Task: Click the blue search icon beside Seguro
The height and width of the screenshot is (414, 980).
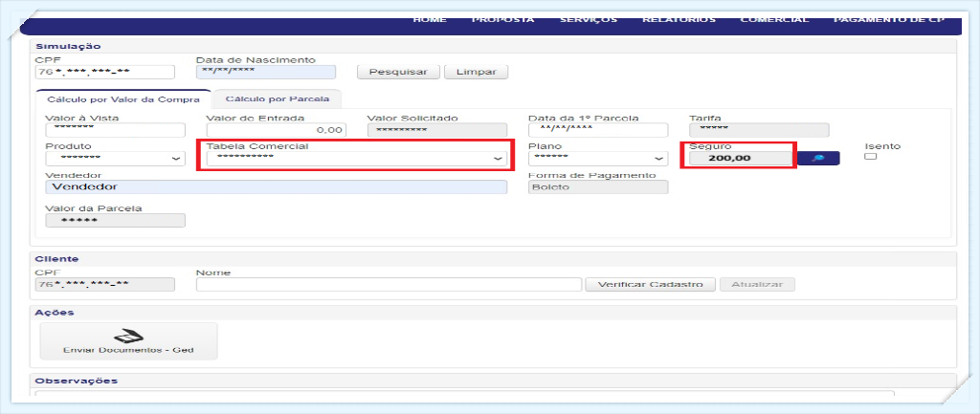Action: click(818, 158)
